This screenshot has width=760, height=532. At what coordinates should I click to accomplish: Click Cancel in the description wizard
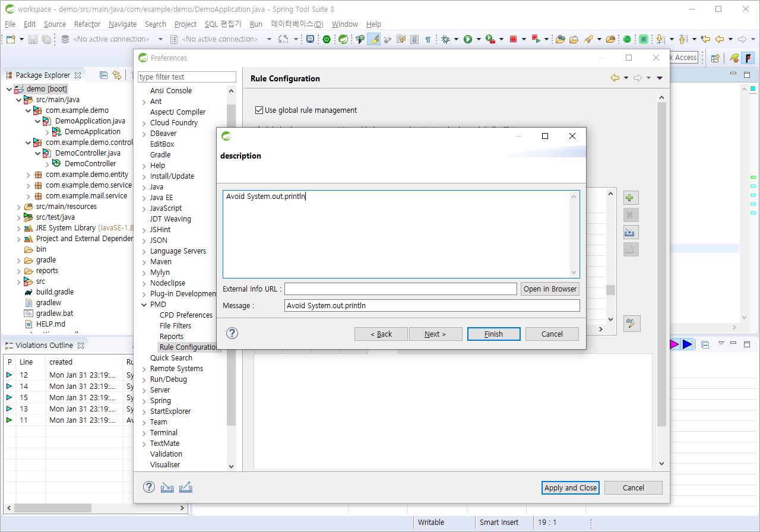point(552,334)
